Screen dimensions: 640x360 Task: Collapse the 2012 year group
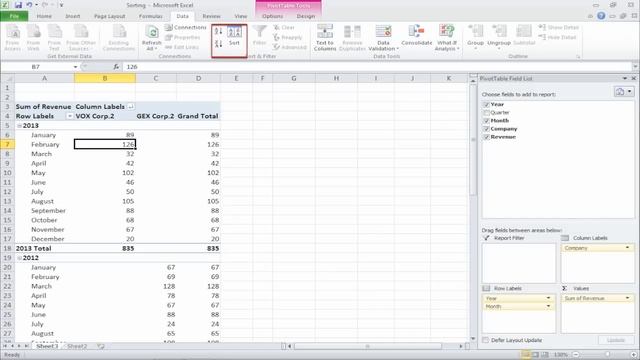click(19, 258)
